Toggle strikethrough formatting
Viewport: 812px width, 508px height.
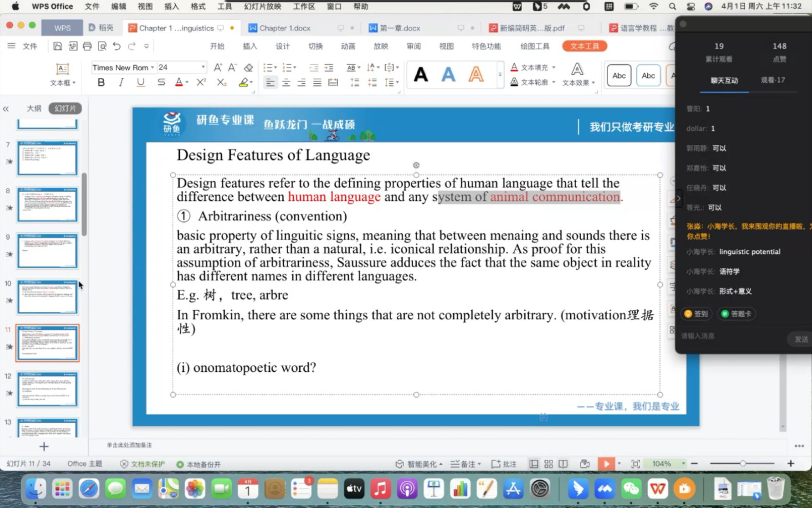[161, 82]
